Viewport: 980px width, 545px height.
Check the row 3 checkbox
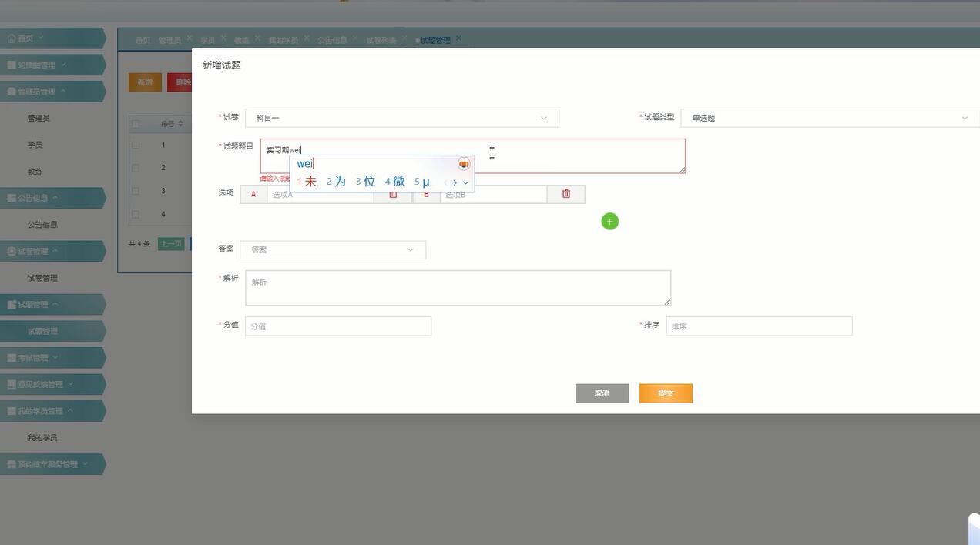coord(136,191)
